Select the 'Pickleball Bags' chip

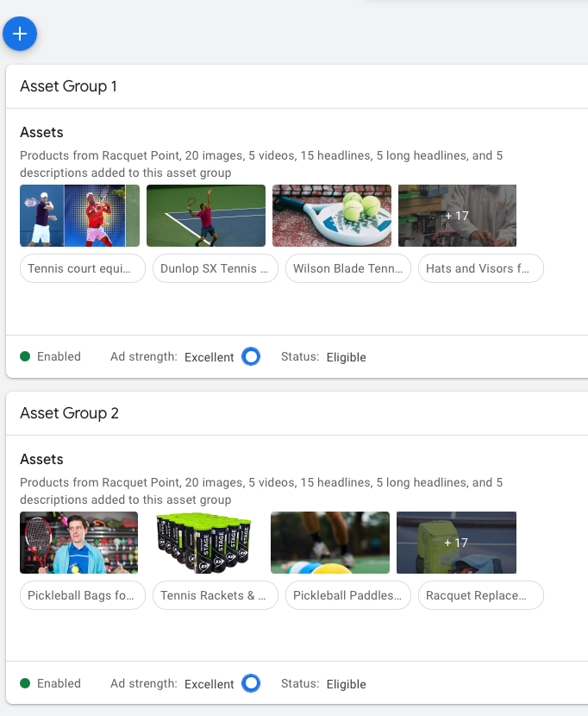(83, 595)
